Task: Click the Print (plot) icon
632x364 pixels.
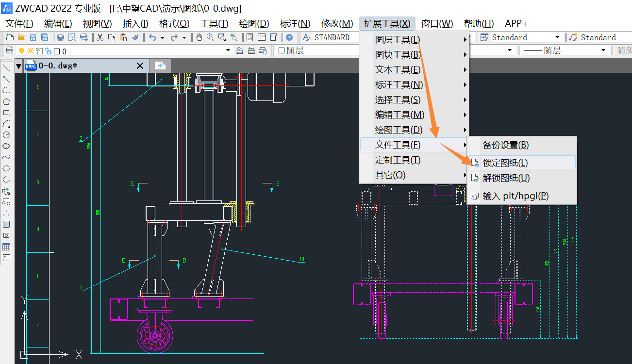Action: [x=60, y=37]
